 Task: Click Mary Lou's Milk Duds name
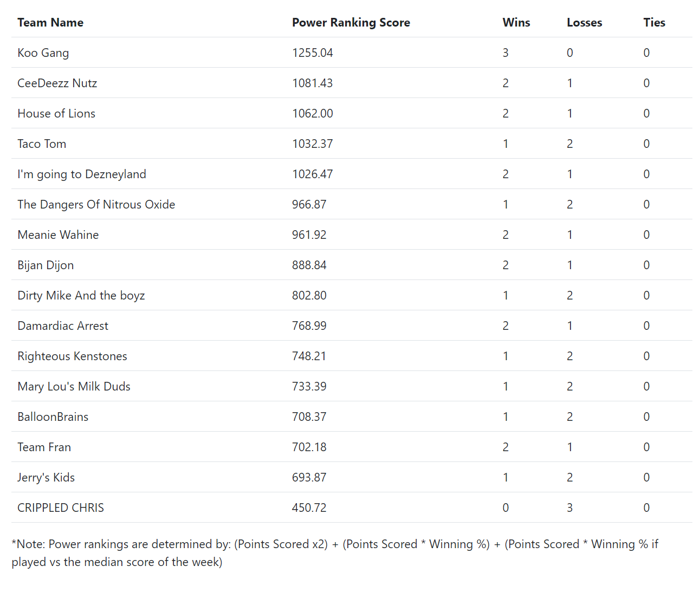(x=74, y=387)
